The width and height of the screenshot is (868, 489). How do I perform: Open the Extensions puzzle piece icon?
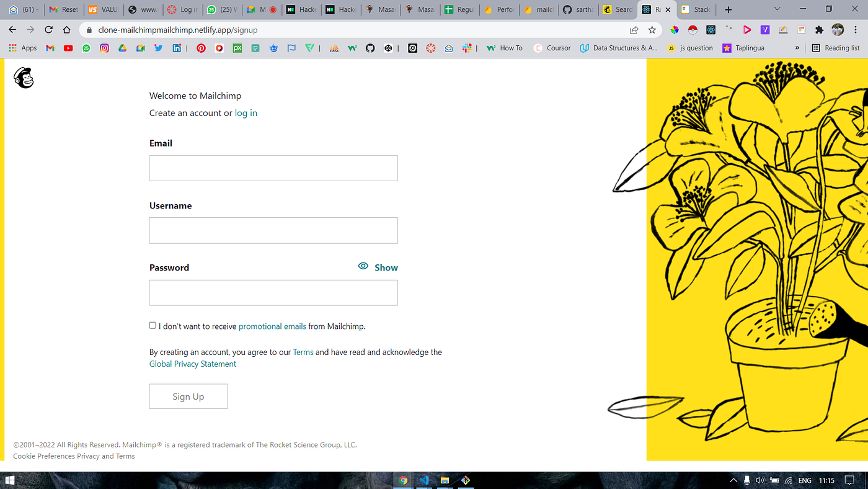pos(820,29)
